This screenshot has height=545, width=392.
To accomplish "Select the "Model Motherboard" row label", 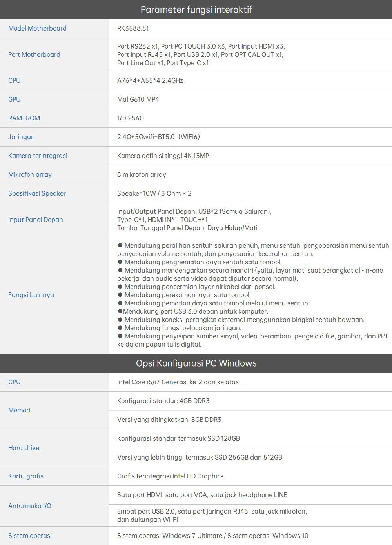I will point(37,28).
